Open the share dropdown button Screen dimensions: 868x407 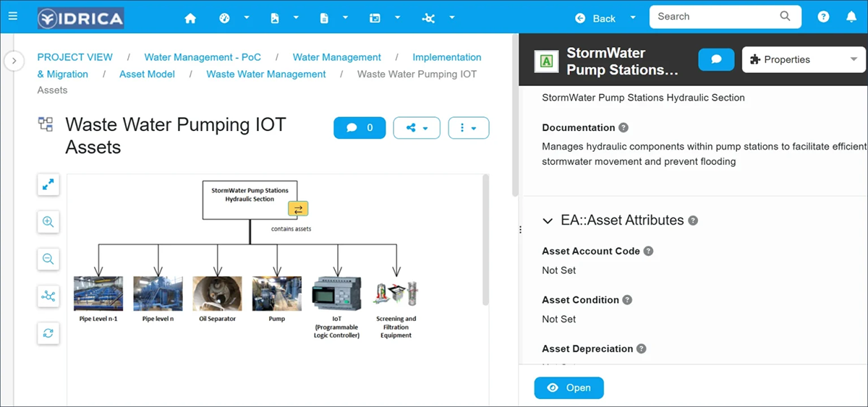coord(417,128)
